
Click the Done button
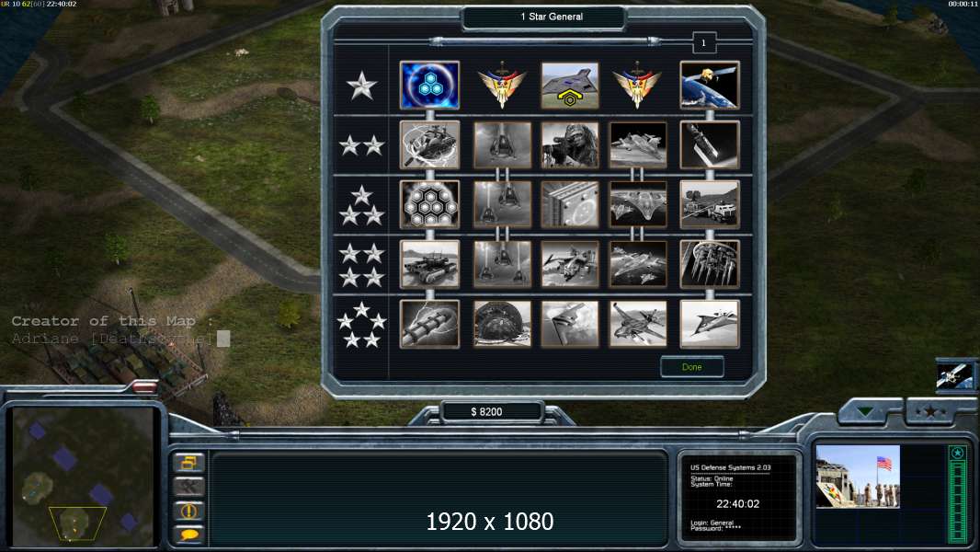pos(692,367)
